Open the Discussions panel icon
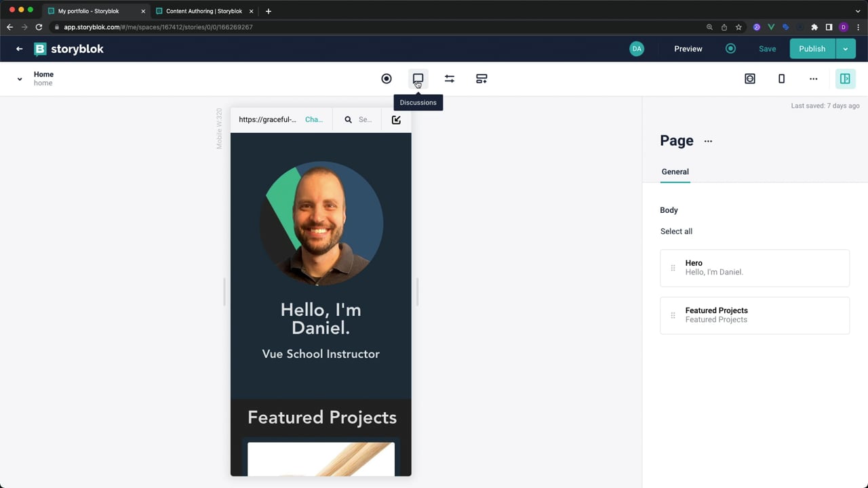 point(418,79)
